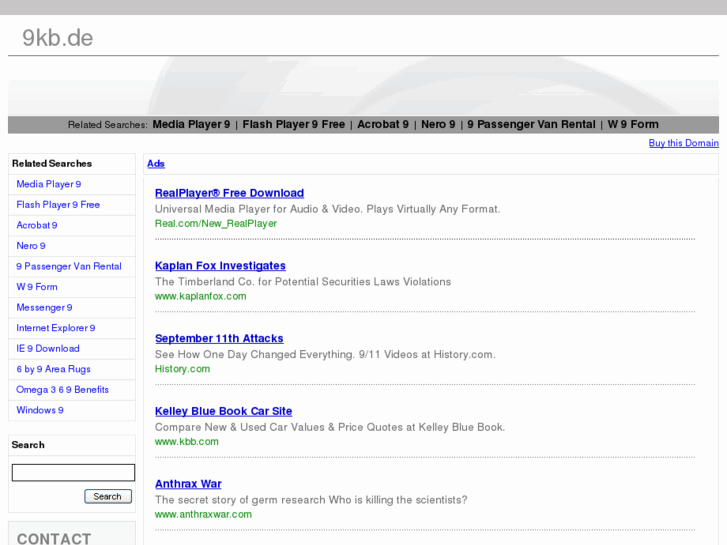Click the 'www.kbb.com' green URL
The image size is (727, 545).
[x=186, y=442]
